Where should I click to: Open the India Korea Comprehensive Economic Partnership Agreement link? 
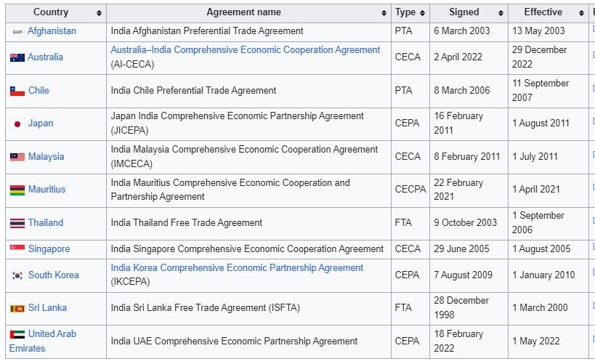point(237,268)
